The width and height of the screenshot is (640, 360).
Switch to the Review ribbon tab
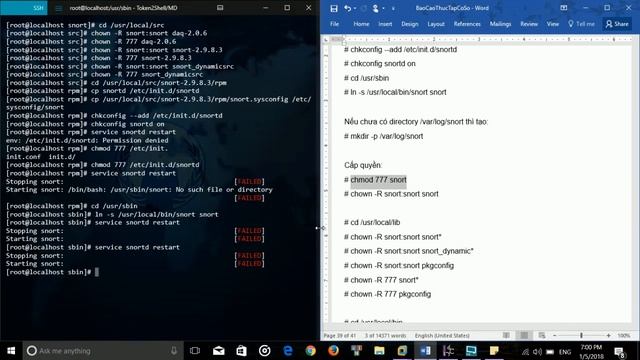tap(529, 24)
